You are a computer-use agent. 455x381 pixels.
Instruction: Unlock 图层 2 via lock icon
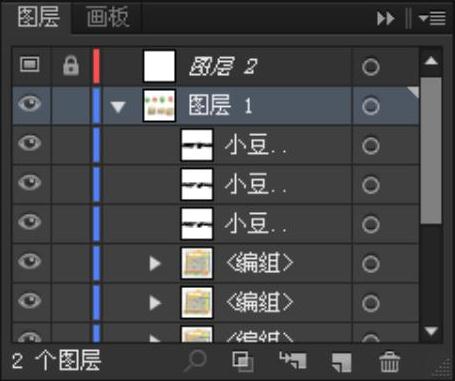tap(71, 66)
